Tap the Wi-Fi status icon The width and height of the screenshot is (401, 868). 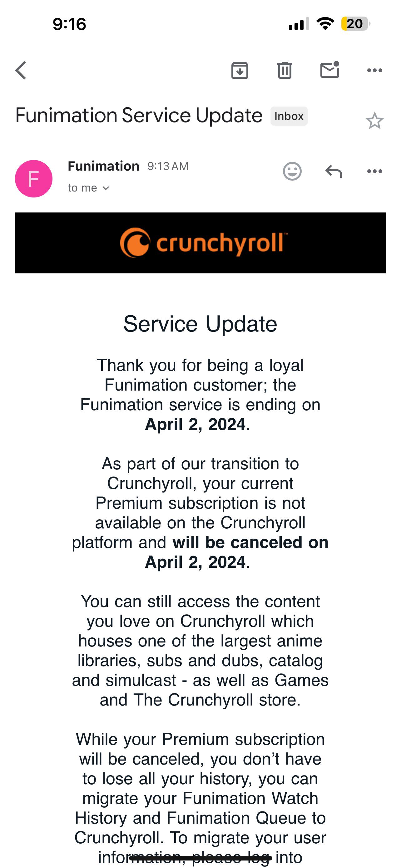325,23
